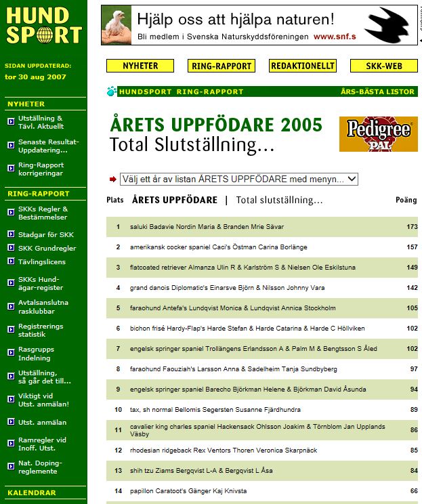Click row 4 grand danois Diplomatic's entry
This screenshot has height=504, width=422.
coord(262,288)
